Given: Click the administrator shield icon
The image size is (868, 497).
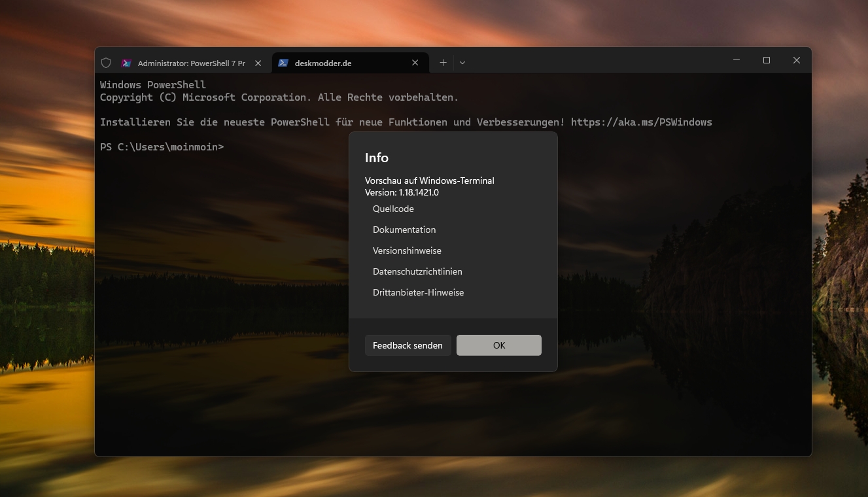Looking at the screenshot, I should [x=106, y=63].
